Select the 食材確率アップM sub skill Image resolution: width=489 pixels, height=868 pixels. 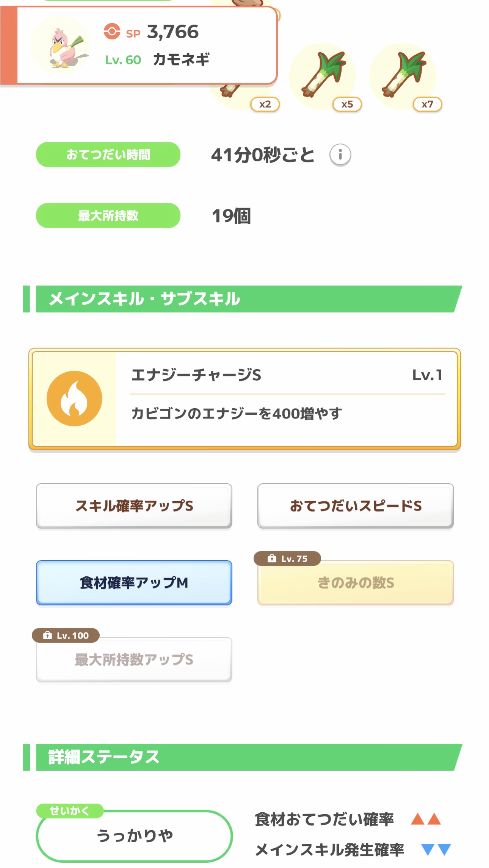click(134, 583)
